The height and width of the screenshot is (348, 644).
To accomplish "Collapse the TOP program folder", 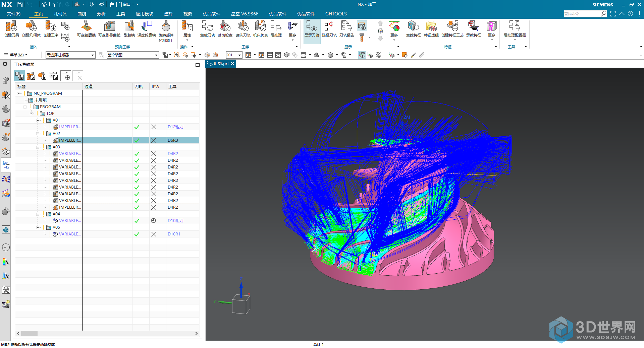I will click(x=32, y=114).
